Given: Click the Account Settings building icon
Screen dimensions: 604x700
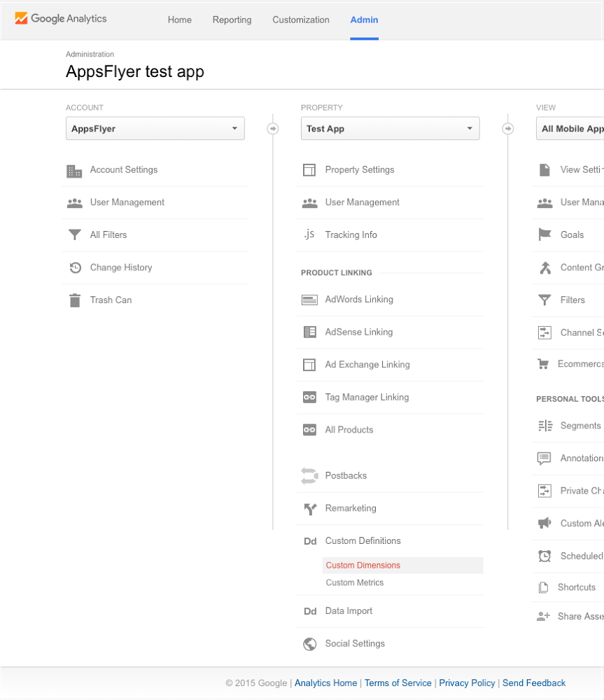Looking at the screenshot, I should point(74,171).
